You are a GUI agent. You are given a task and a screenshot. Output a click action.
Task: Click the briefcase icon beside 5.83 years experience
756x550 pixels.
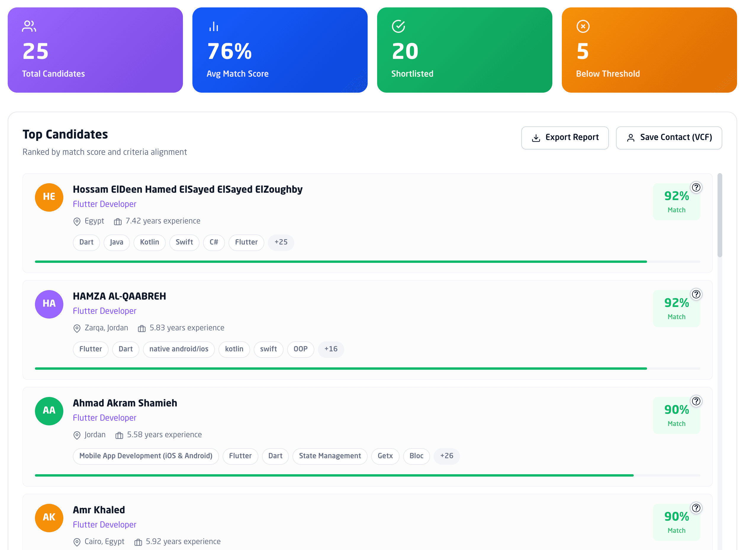[x=142, y=328]
